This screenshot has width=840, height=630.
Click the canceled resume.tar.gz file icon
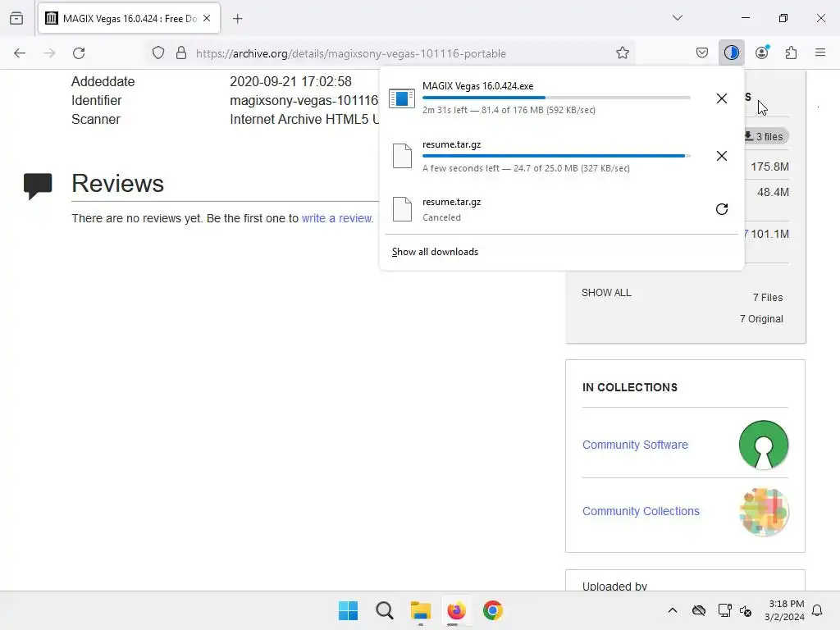point(402,209)
